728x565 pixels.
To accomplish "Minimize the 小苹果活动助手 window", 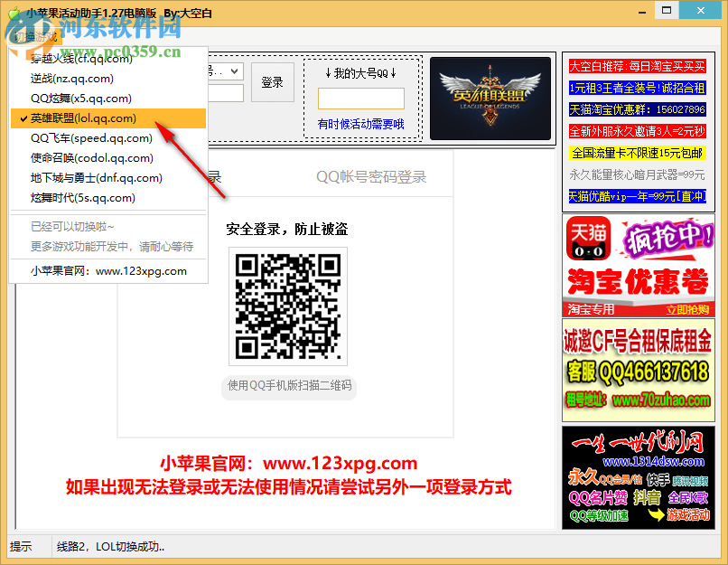I will pyautogui.click(x=642, y=12).
